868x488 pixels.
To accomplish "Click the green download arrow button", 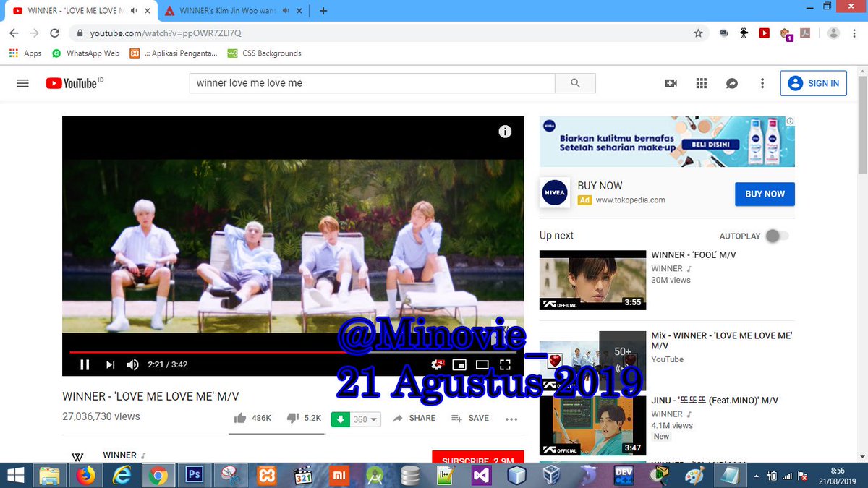I will (340, 419).
